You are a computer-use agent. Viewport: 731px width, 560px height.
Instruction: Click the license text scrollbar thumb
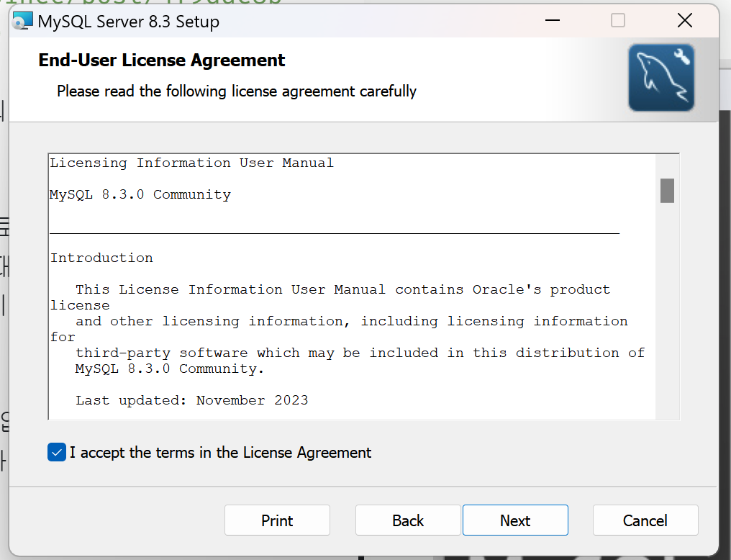(x=667, y=190)
